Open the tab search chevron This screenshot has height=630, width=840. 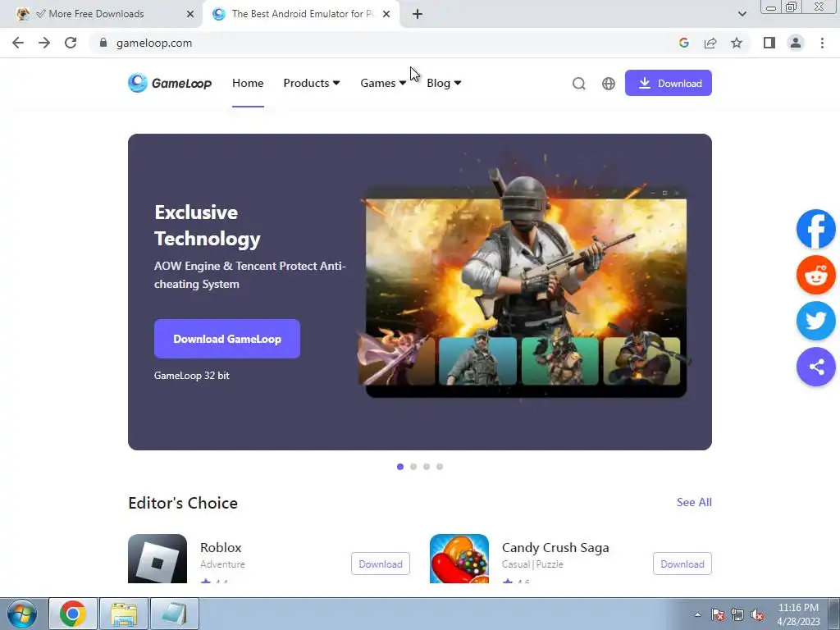click(742, 14)
